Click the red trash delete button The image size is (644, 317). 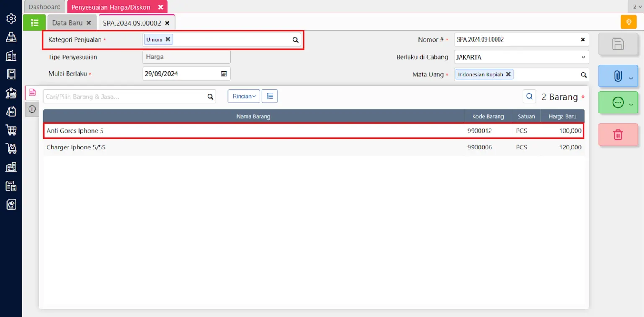[x=618, y=135]
